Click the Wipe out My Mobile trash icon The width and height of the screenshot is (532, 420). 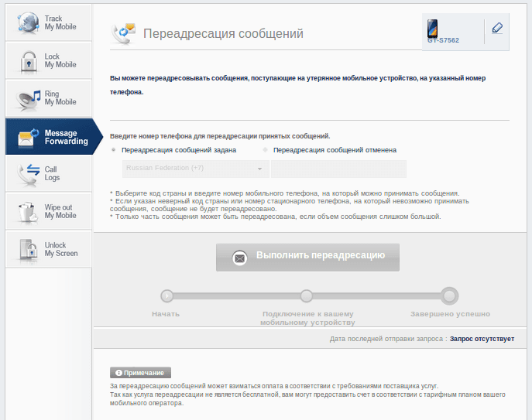click(28, 213)
